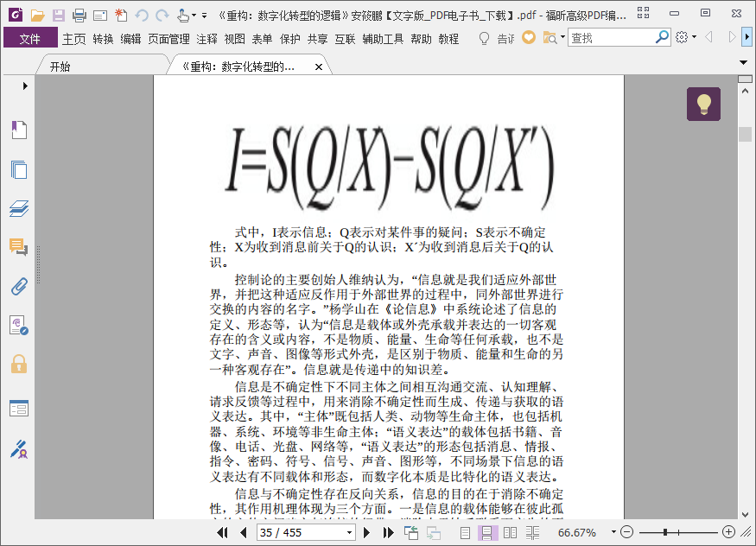Image resolution: width=756 pixels, height=546 pixels.
Task: Jump to the first page
Action: point(222,532)
